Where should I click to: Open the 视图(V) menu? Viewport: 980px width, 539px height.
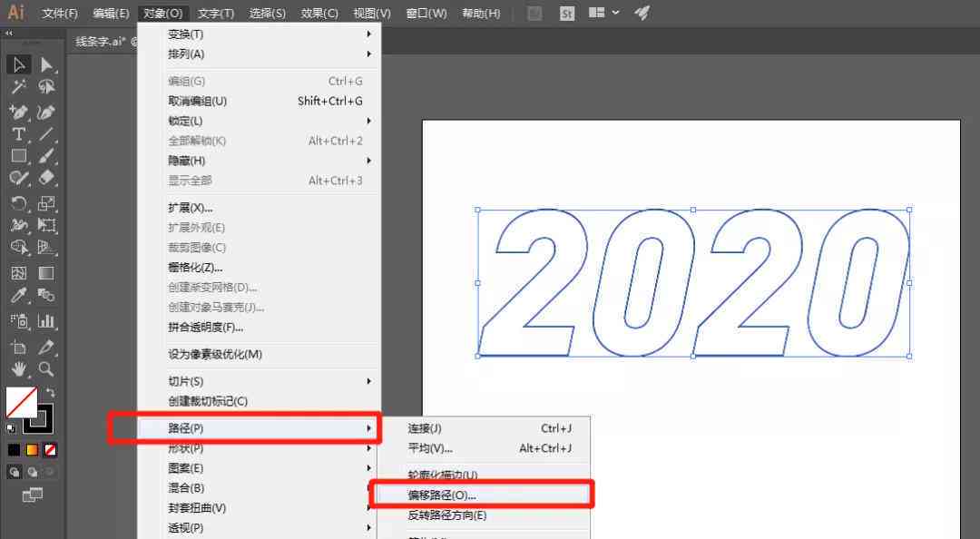click(x=372, y=13)
